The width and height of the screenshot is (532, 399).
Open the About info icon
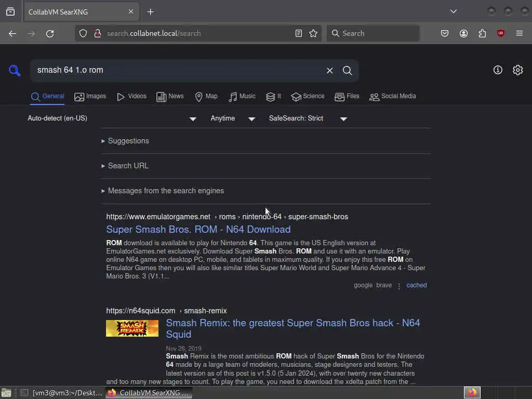[x=498, y=70]
